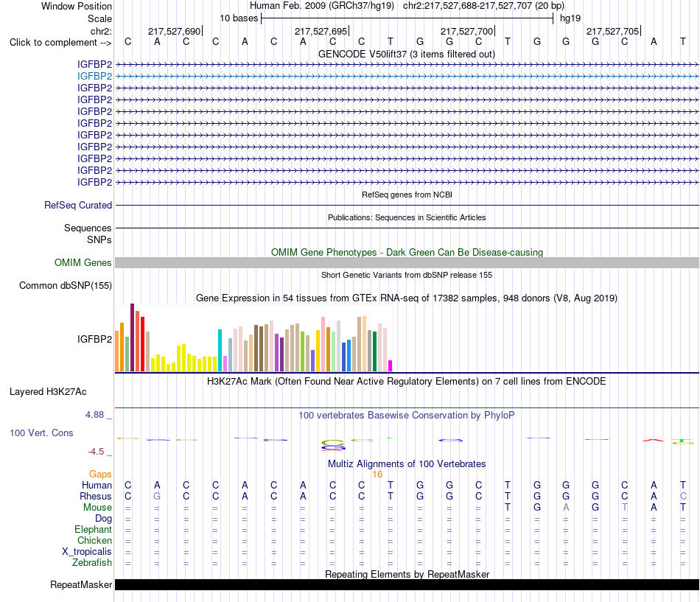Click the 'Click to complement -->' label

pyautogui.click(x=60, y=43)
